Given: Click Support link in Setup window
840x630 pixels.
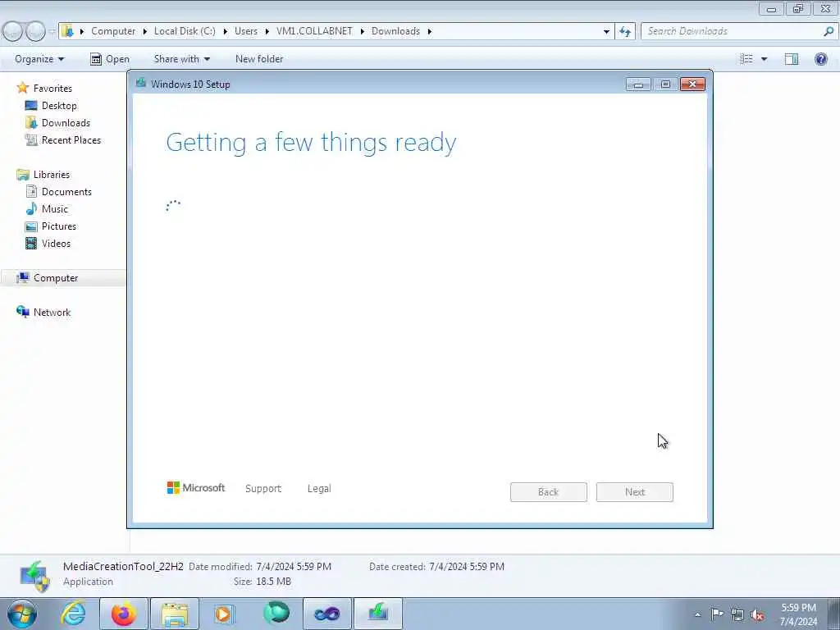Looking at the screenshot, I should [x=263, y=489].
